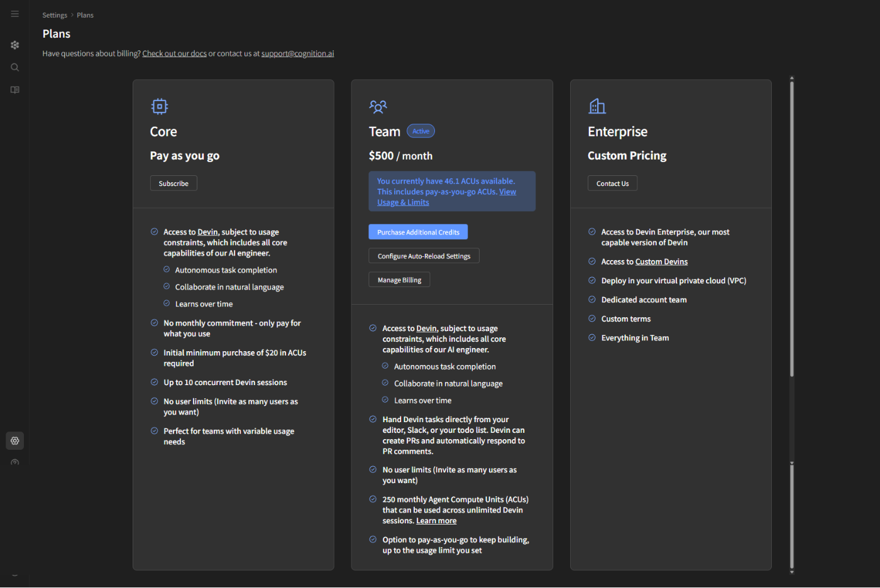The height and width of the screenshot is (588, 880).
Task: Click the vertical scrollbar thumb
Action: (x=792, y=229)
